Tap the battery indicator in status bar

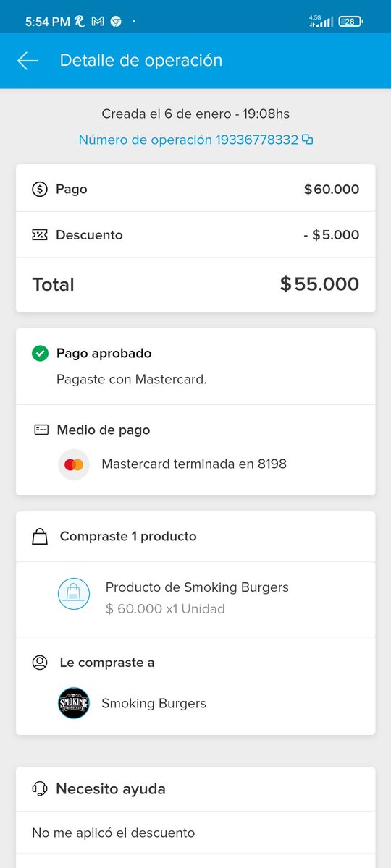[351, 22]
